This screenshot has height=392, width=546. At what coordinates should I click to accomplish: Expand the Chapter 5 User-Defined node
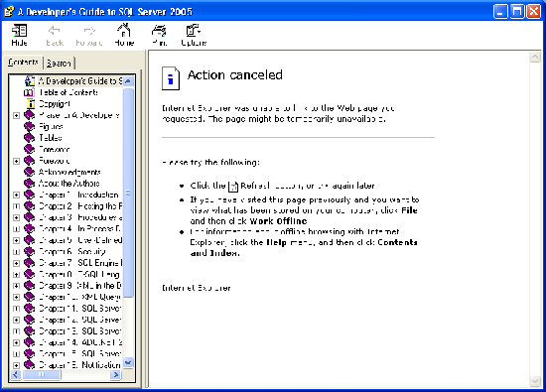(x=16, y=240)
